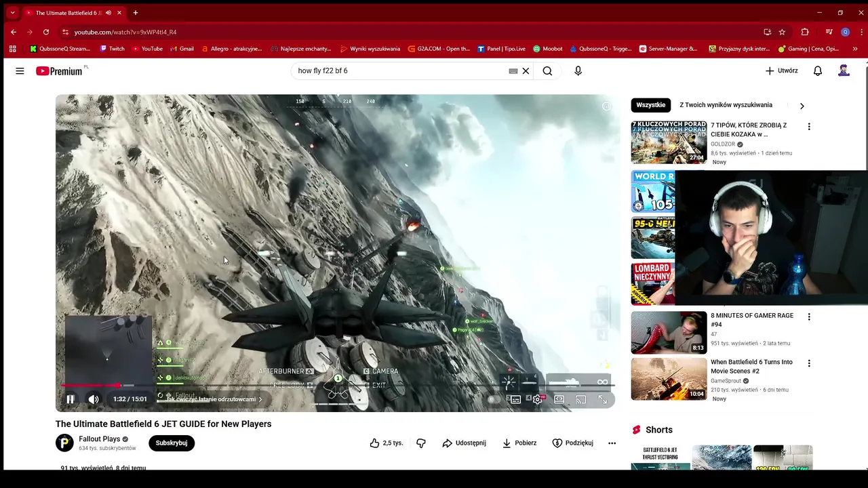Mute tab via speaker icon on tab

click(x=108, y=13)
